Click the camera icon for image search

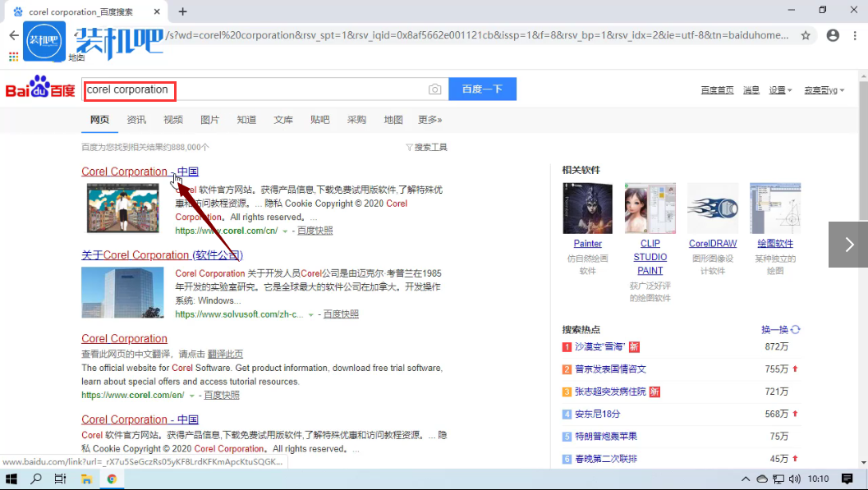click(434, 89)
